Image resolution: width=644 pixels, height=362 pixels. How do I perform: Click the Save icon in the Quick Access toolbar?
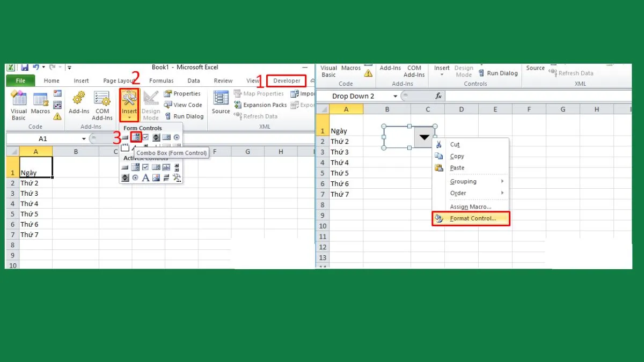[25, 68]
